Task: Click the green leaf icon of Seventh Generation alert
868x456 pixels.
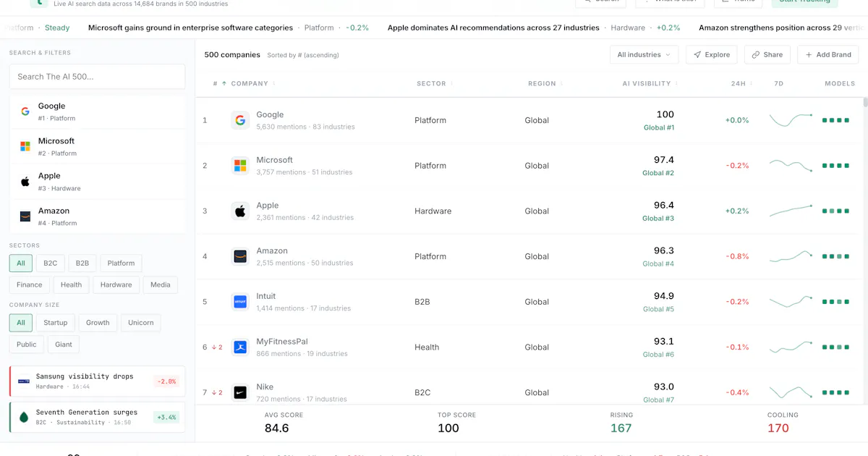Action: (x=24, y=417)
